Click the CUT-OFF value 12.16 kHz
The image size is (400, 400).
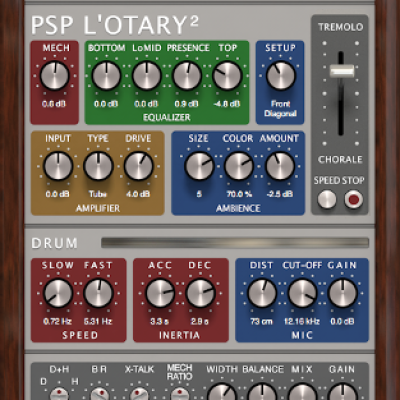(302, 321)
